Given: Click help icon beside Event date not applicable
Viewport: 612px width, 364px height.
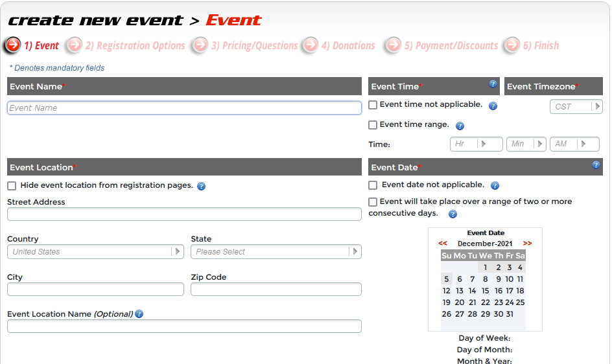Looking at the screenshot, I should (x=495, y=186).
